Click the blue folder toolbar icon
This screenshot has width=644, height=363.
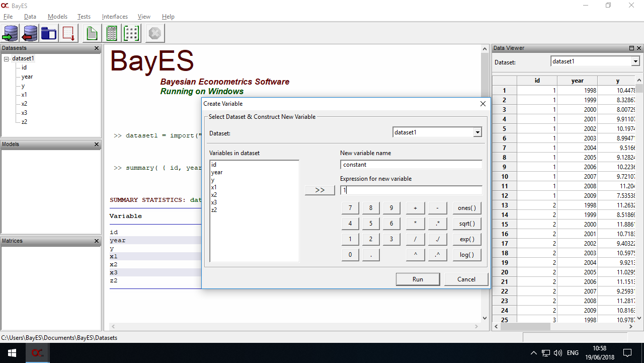49,34
